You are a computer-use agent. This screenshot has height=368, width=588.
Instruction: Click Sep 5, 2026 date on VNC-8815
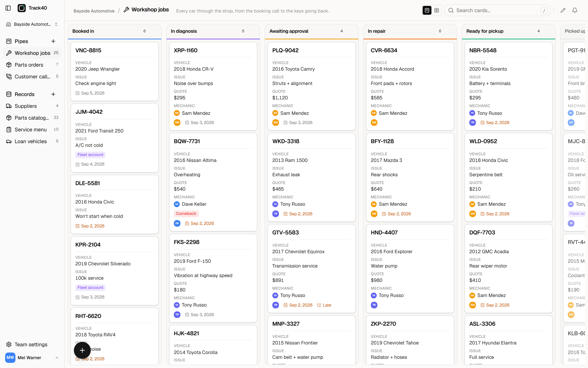[x=90, y=93]
